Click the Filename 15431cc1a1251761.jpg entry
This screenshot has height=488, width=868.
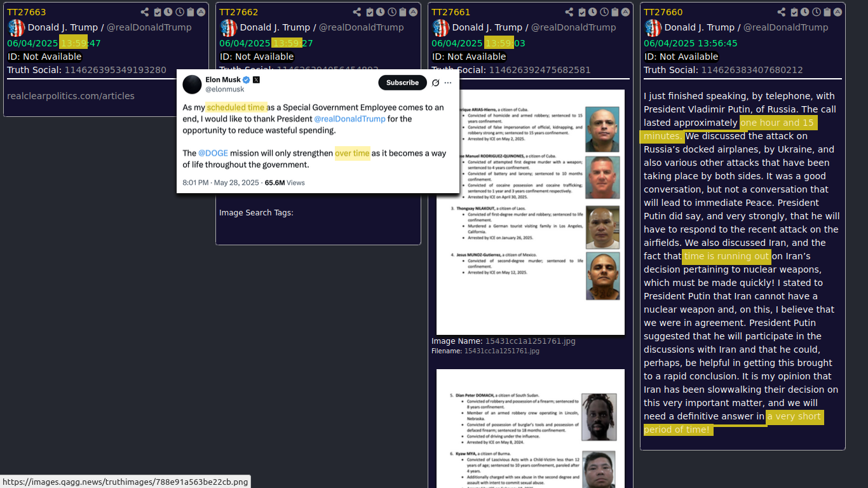pos(501,351)
